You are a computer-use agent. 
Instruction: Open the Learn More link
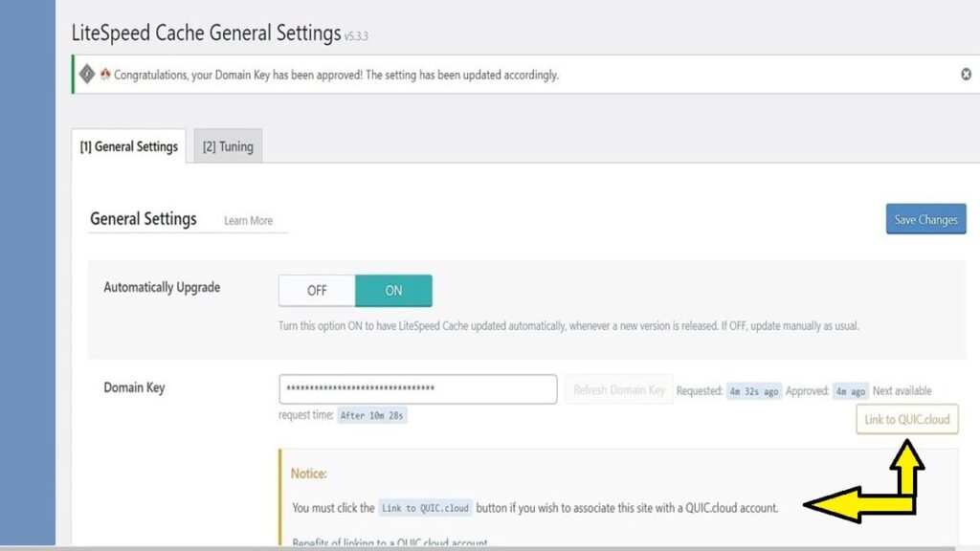point(248,221)
